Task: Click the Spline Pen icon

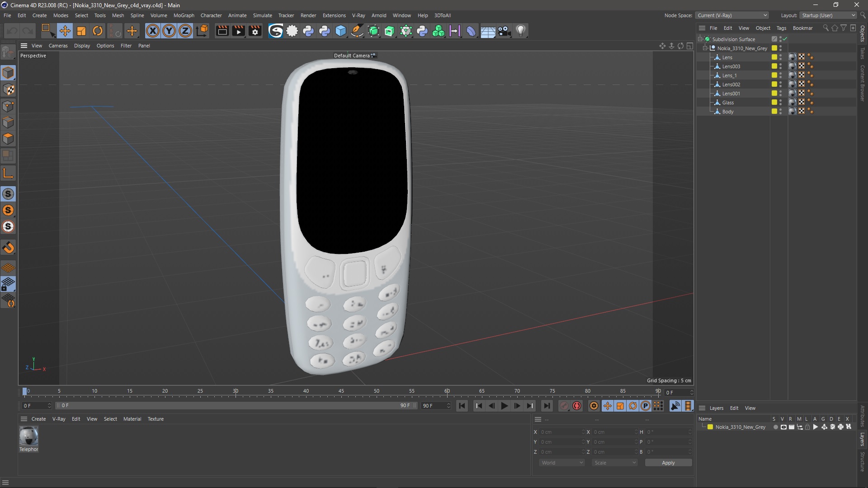Action: tap(357, 31)
